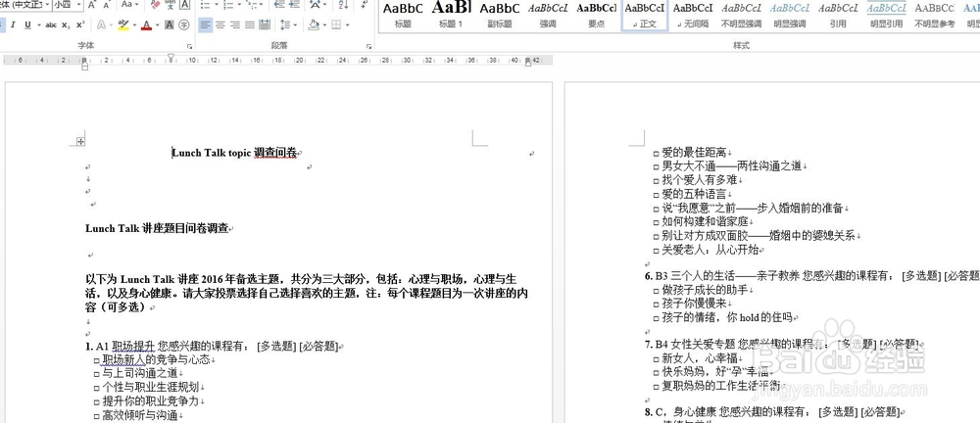Click the line spacing icon

coord(285,25)
